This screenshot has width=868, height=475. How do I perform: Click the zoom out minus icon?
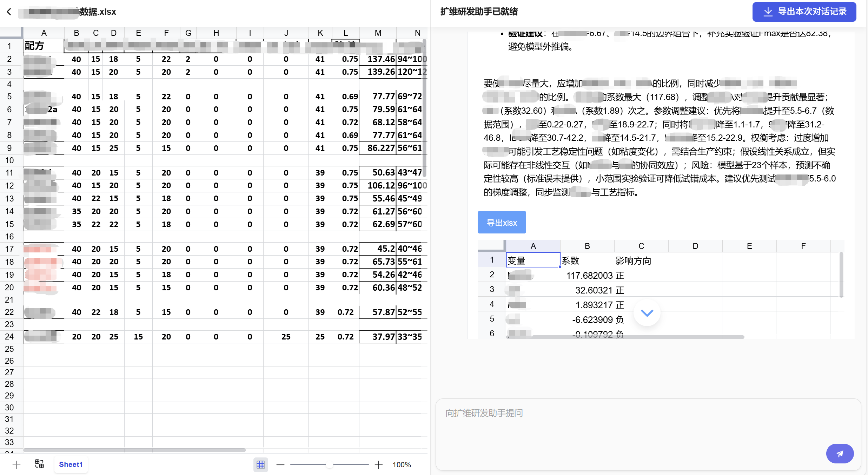(280, 465)
